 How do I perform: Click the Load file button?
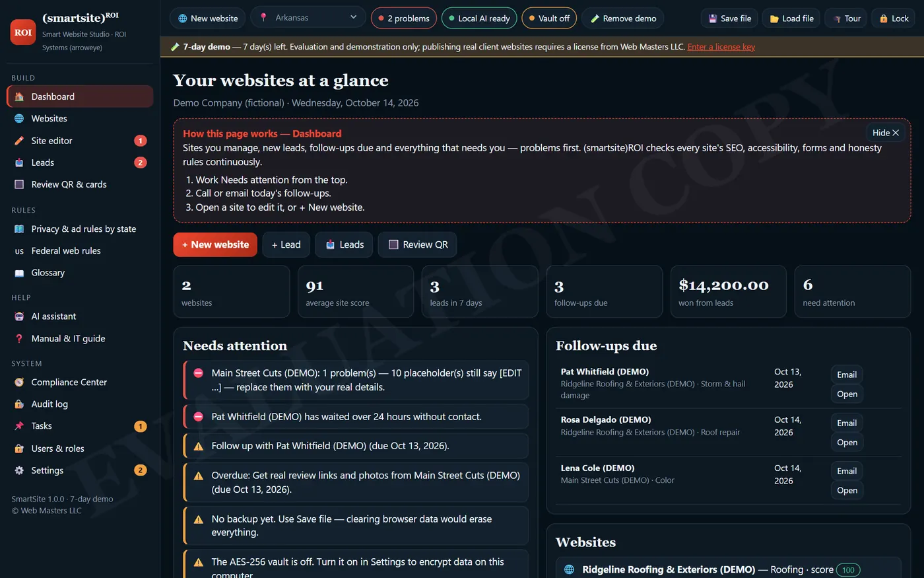click(x=791, y=18)
